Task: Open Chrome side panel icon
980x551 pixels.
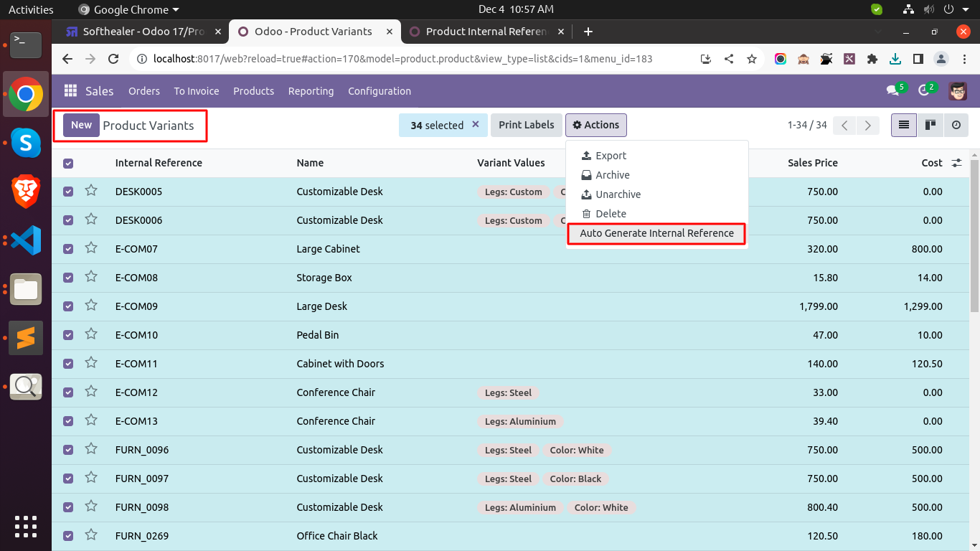Action: [918, 59]
